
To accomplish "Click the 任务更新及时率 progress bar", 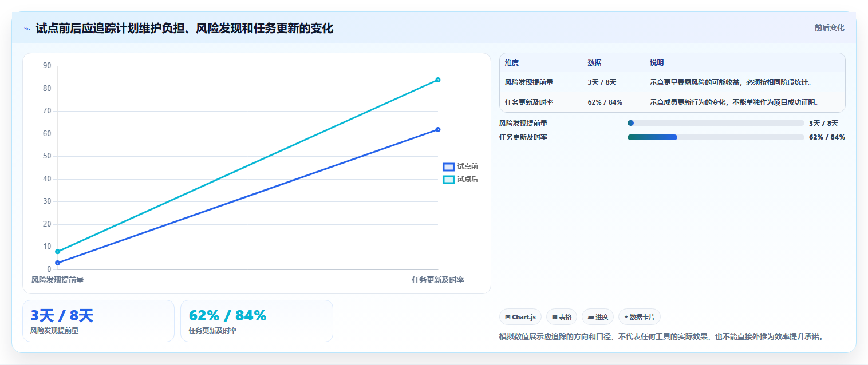I will pyautogui.click(x=716, y=137).
